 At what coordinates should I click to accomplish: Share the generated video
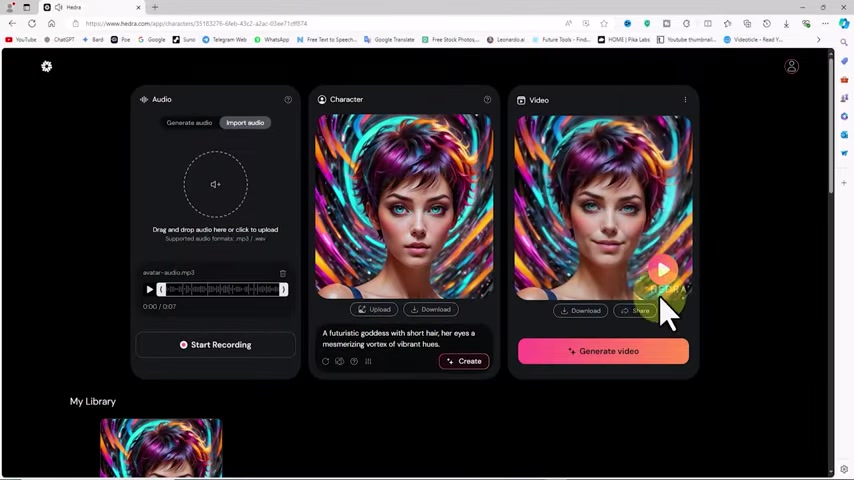coord(636,311)
